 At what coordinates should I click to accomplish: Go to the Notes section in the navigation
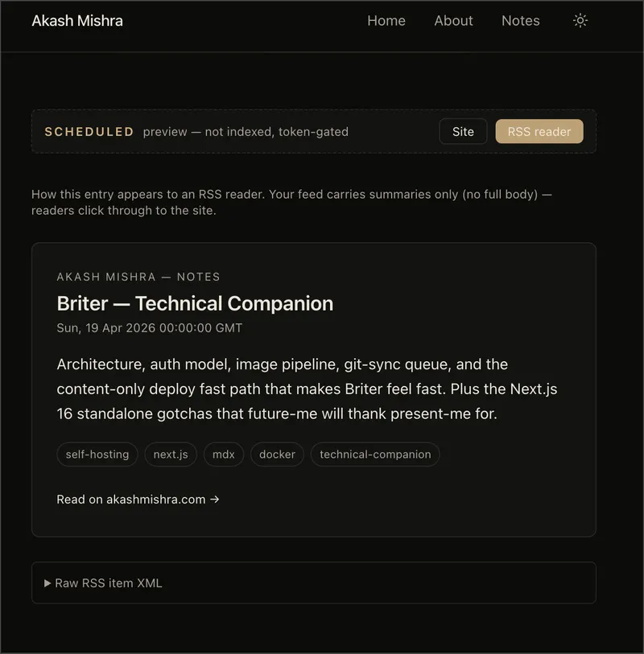pos(520,21)
